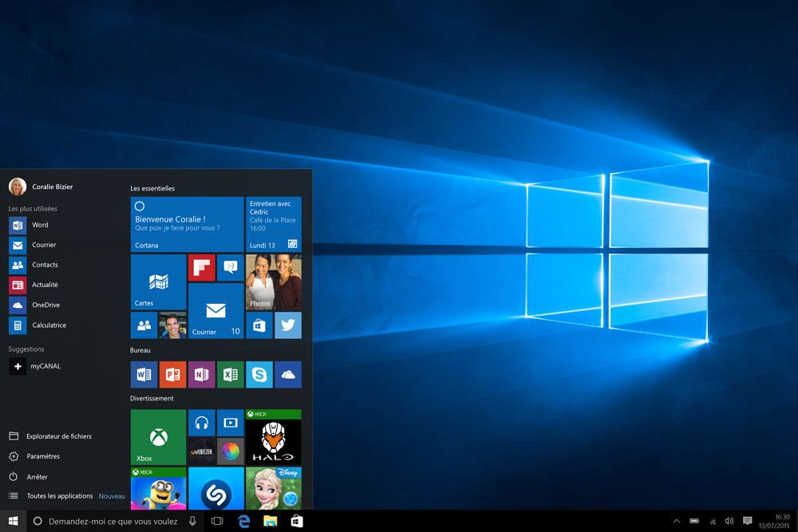798x532 pixels.
Task: Open the Arrêter power menu
Action: 28,477
